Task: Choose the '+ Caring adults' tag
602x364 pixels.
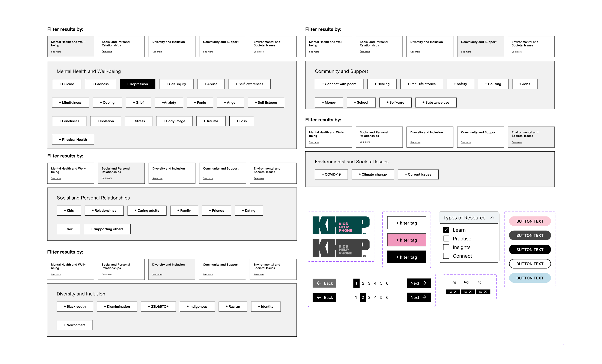Action: [x=147, y=210]
